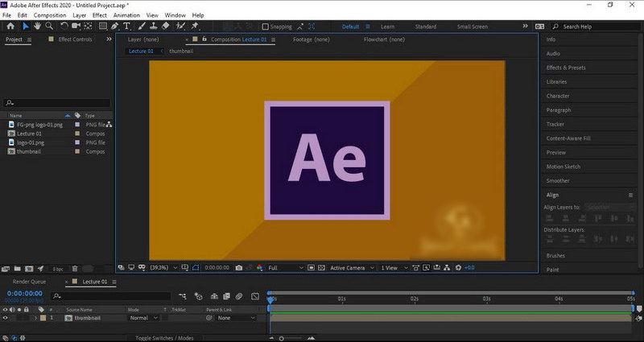This screenshot has width=644, height=342.
Task: Hide the thumbnail layer with its eye icon
Action: pos(6,318)
